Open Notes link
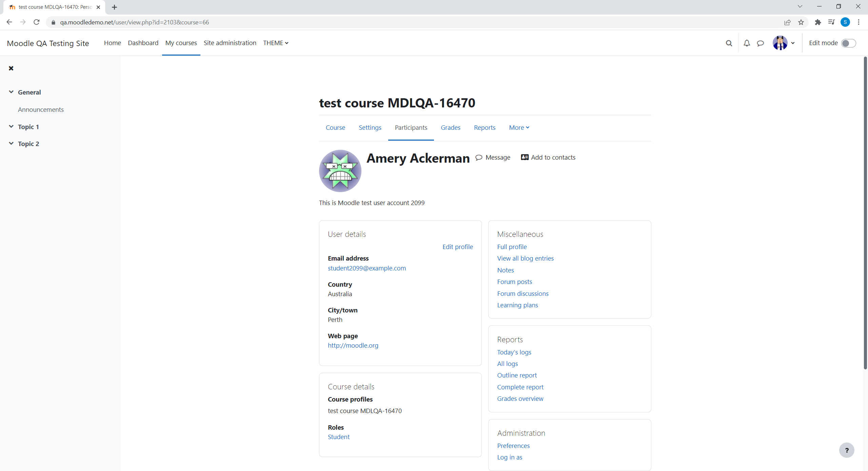 coord(506,270)
